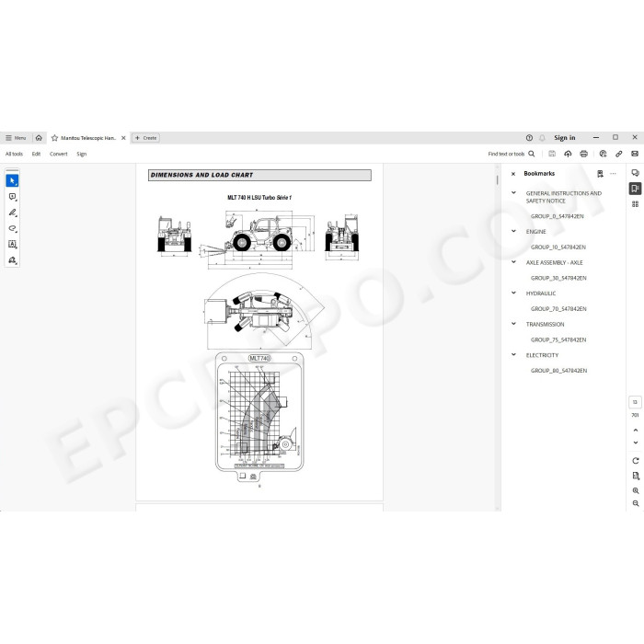Open the Convert menu
Screen dimensions: 644x644
[x=58, y=154]
